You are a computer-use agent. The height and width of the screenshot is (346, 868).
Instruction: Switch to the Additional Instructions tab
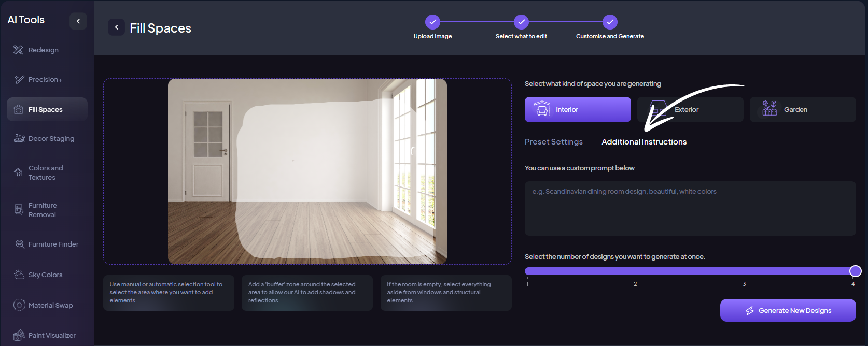point(643,142)
